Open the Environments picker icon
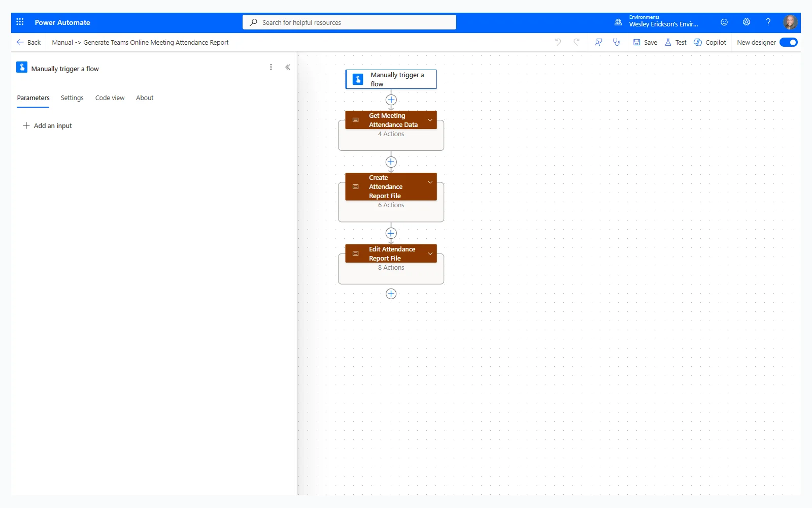 [x=618, y=22]
